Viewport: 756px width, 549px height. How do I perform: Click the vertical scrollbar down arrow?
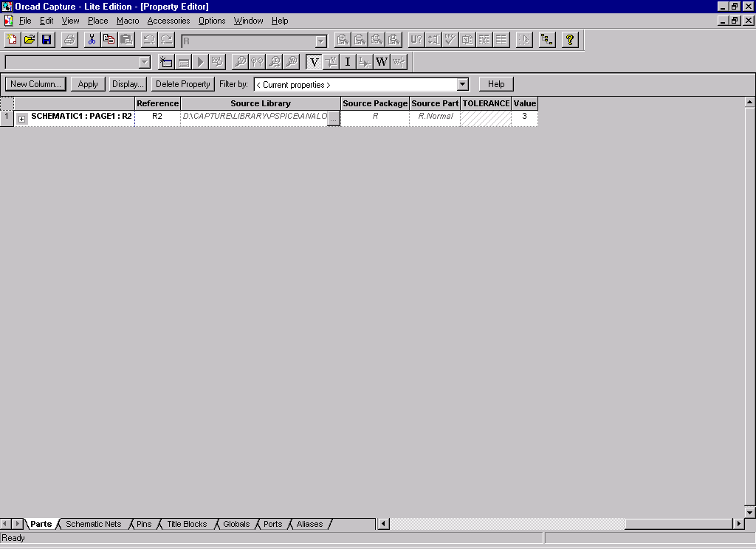(x=749, y=512)
